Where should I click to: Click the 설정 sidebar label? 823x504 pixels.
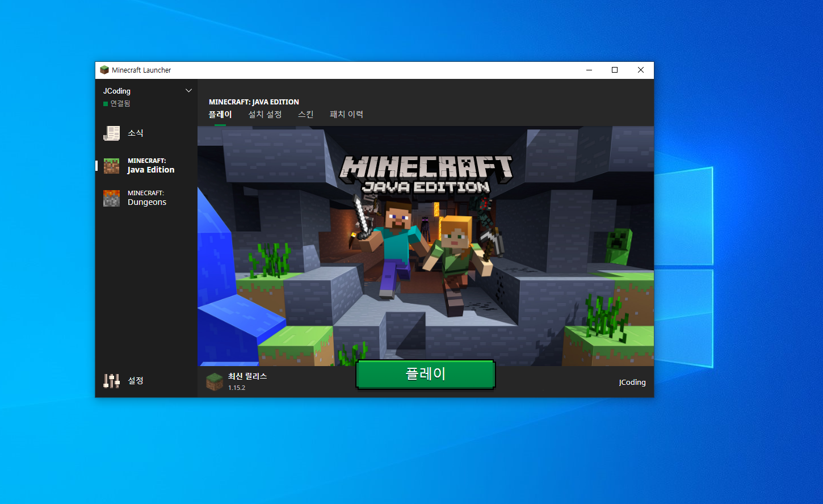click(x=136, y=380)
